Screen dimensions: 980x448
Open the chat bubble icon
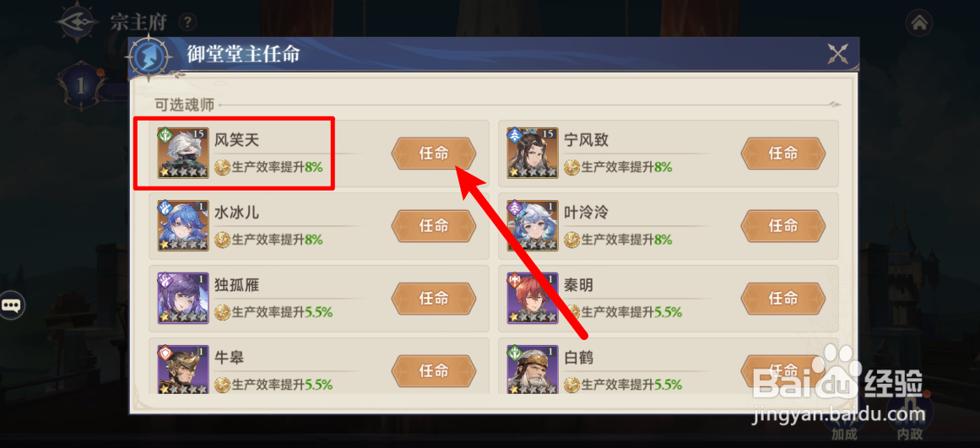tap(12, 305)
